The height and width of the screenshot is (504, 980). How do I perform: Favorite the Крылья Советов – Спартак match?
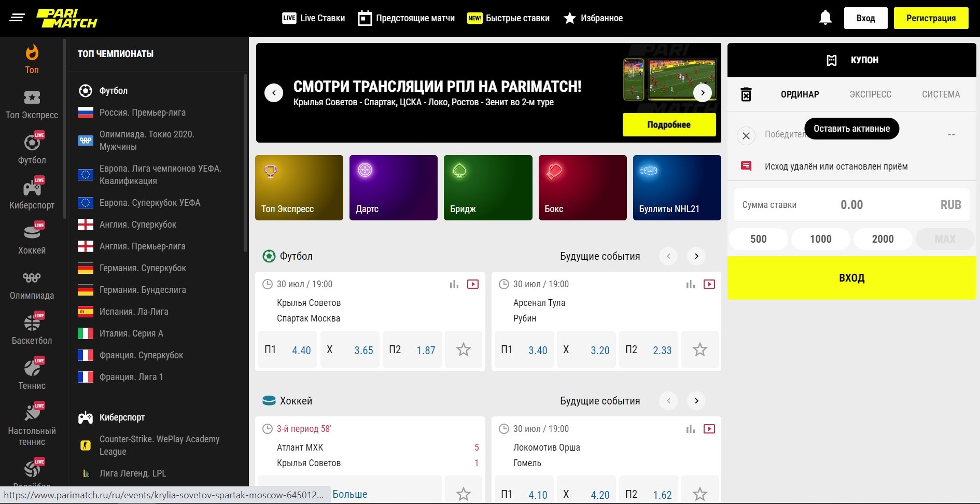464,349
